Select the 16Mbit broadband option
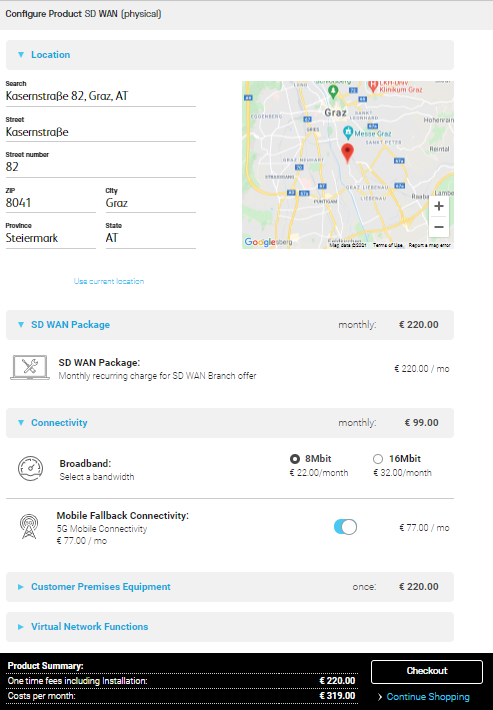Screen dimensions: 493x710 point(378,459)
